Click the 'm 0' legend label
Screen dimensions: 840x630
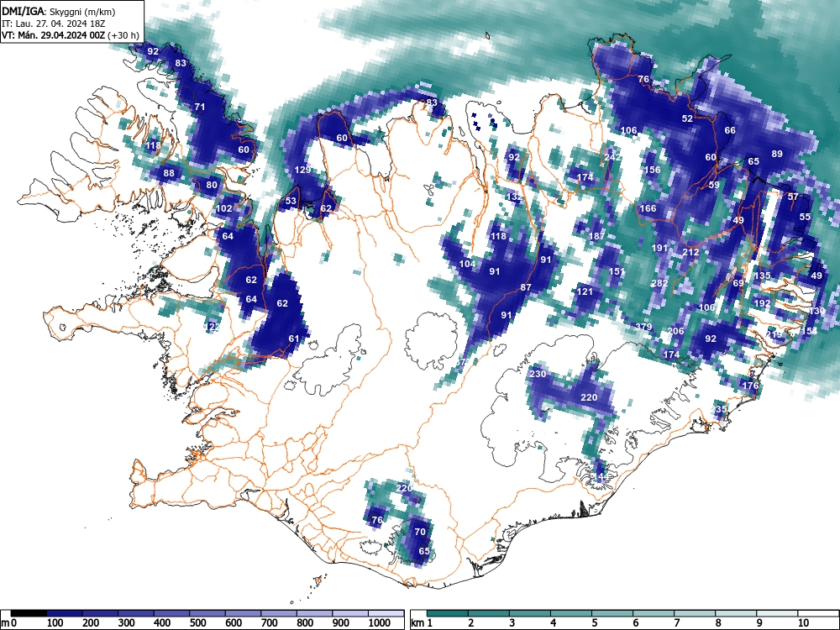(9, 623)
